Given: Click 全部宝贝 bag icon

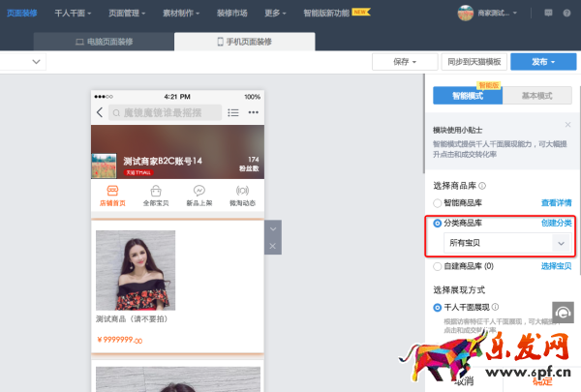Looking at the screenshot, I should (156, 191).
